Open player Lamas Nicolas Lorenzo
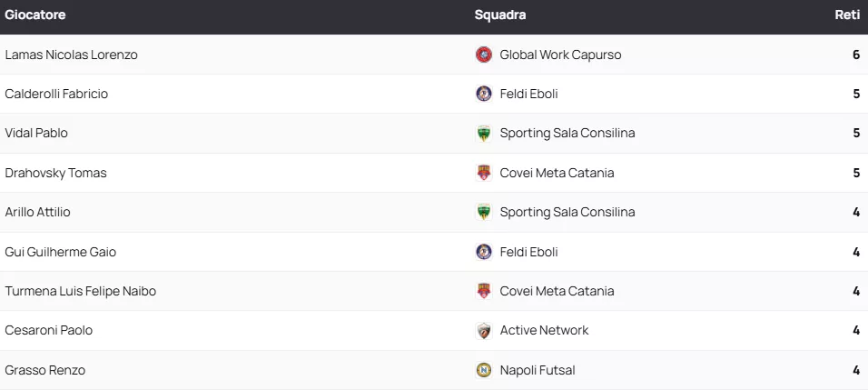Screen dimensions: 868x390 coord(71,55)
